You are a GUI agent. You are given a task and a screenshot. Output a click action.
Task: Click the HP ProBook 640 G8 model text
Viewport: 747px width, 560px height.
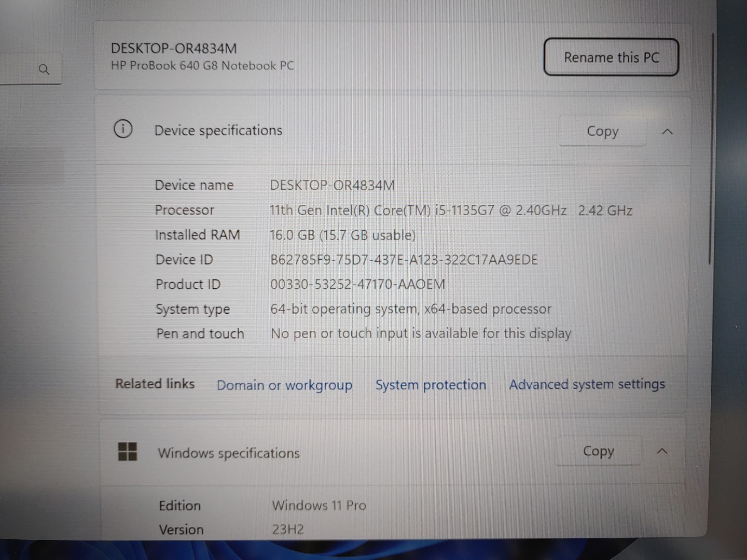(202, 66)
